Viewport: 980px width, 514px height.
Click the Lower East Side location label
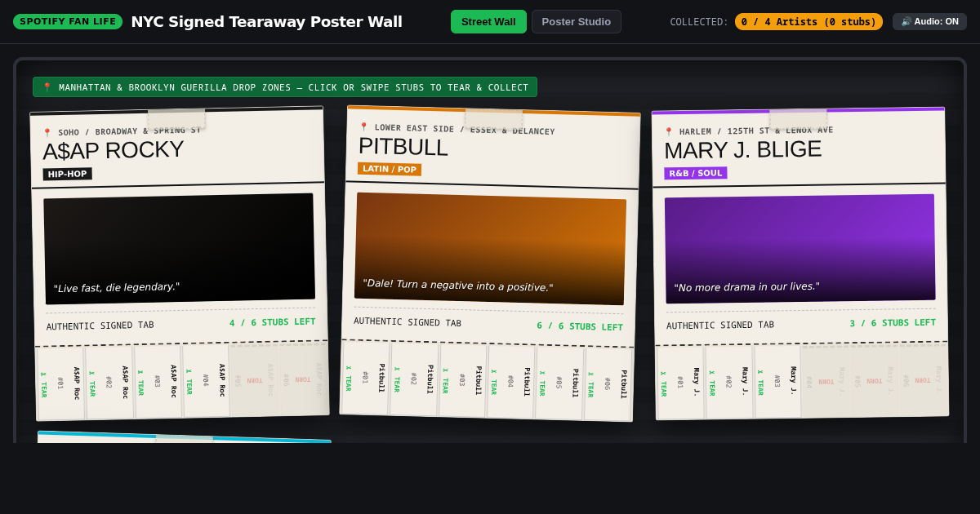click(457, 130)
